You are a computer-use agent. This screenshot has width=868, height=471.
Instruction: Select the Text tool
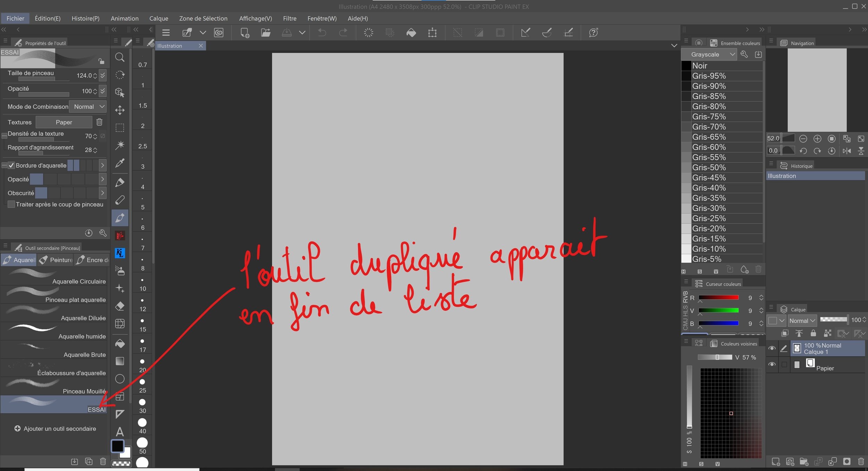[120, 432]
